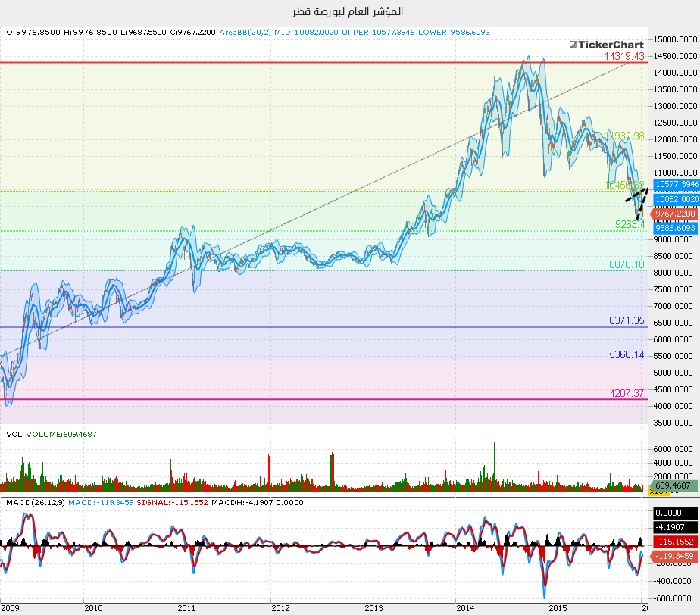This screenshot has width=700, height=615.
Task: Select the MACD(26,12,9) indicator label
Action: point(34,502)
